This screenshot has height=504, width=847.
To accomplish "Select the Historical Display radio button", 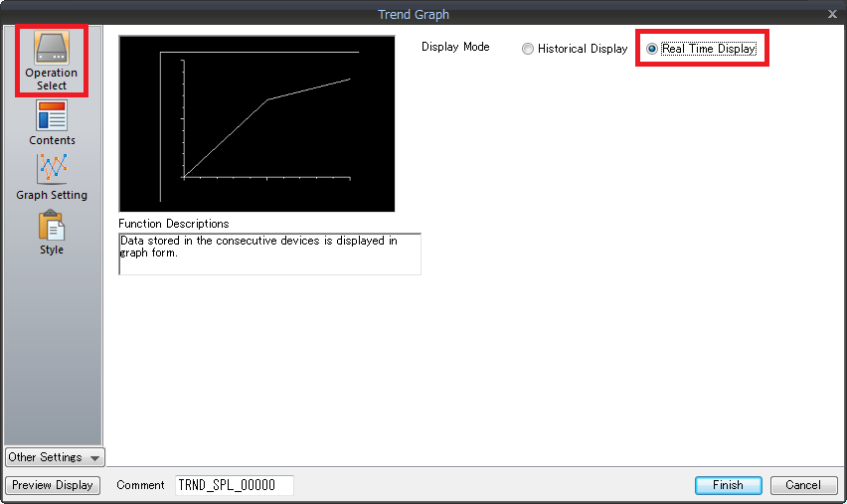I will point(528,49).
